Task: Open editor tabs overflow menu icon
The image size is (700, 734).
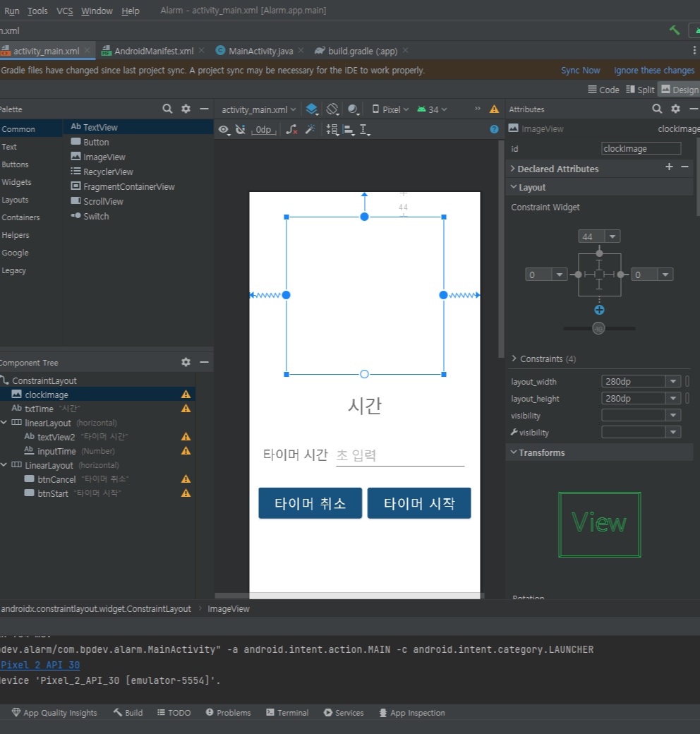Action: click(694, 51)
